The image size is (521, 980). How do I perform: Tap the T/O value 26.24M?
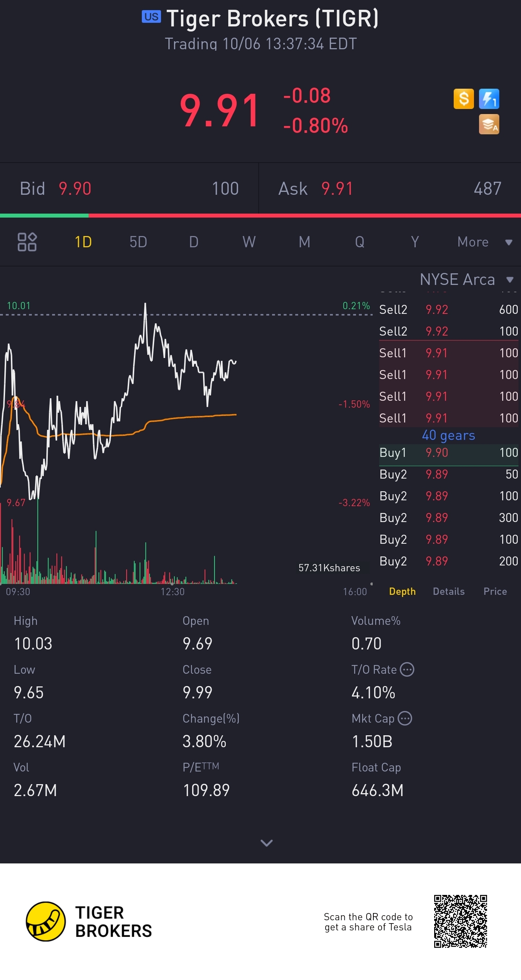39,741
